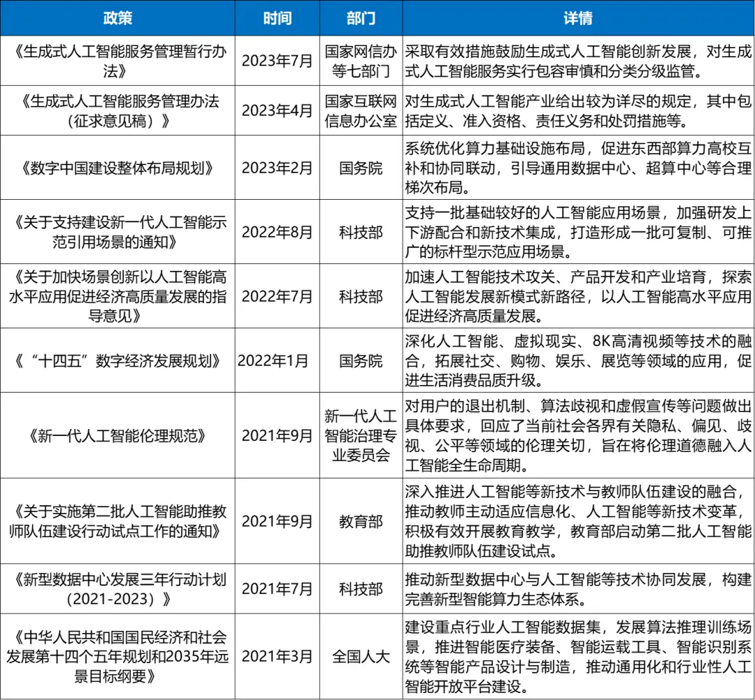Viewport: 755px width, 700px height.
Task: Select the 2022年1月 date cell
Action: tap(278, 360)
